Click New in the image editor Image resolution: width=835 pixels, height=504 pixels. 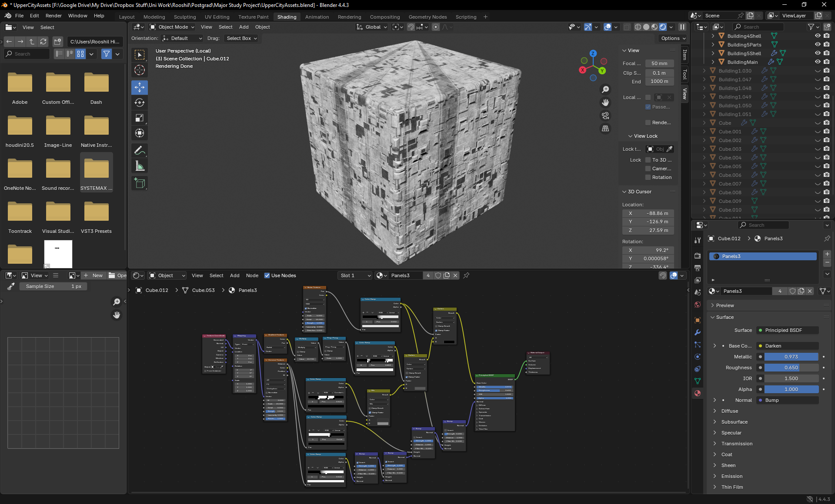click(94, 275)
